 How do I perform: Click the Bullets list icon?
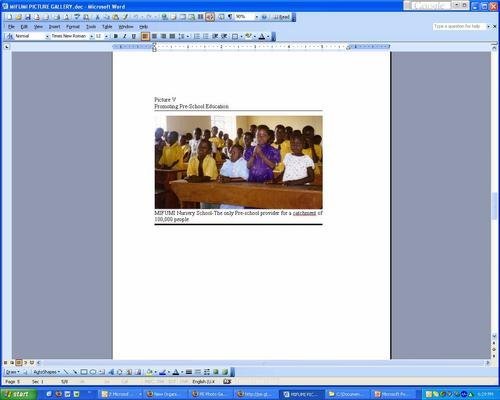tap(206, 36)
